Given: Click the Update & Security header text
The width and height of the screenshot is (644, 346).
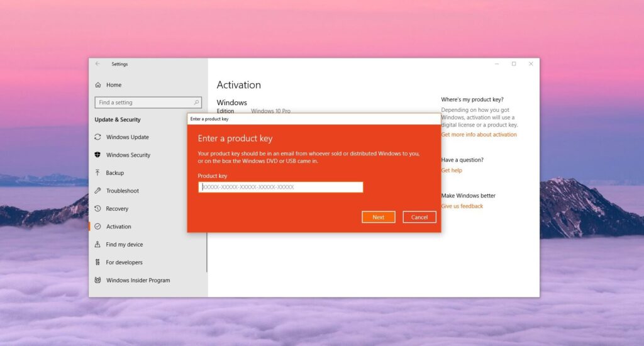Looking at the screenshot, I should click(118, 120).
